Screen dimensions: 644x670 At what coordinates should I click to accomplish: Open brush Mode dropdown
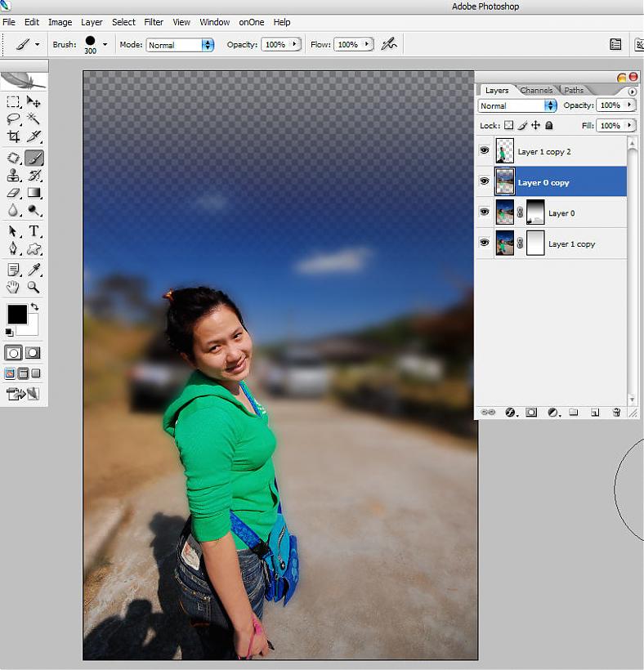180,45
